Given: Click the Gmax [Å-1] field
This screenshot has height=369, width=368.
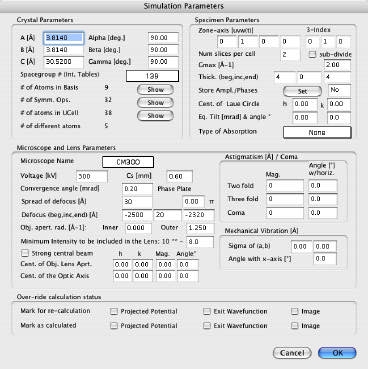Looking at the screenshot, I should click(337, 65).
